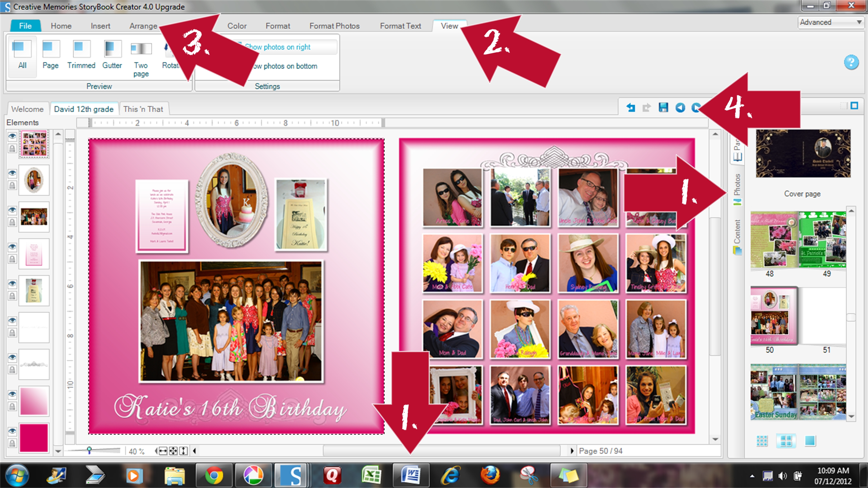Lock the oval portrait element
The width and height of the screenshot is (868, 488).
point(12,185)
